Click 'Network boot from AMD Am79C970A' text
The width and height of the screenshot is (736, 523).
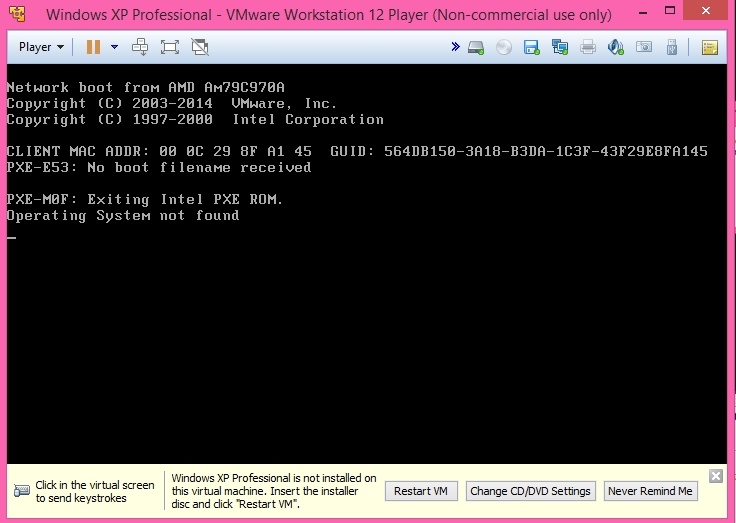[x=146, y=87]
